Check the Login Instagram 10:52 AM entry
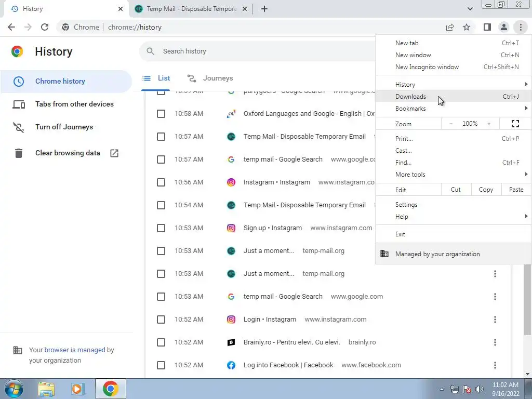 (161, 320)
